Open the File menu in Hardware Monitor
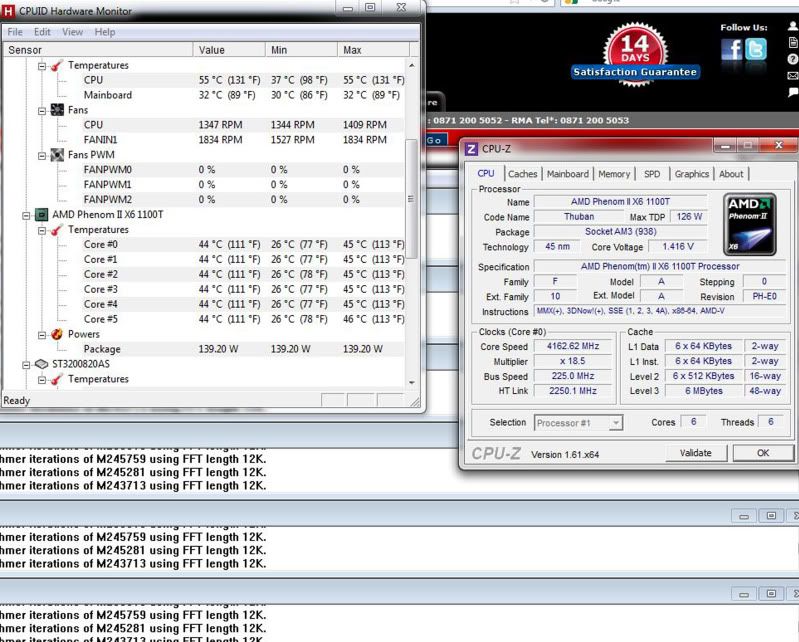 (15, 32)
